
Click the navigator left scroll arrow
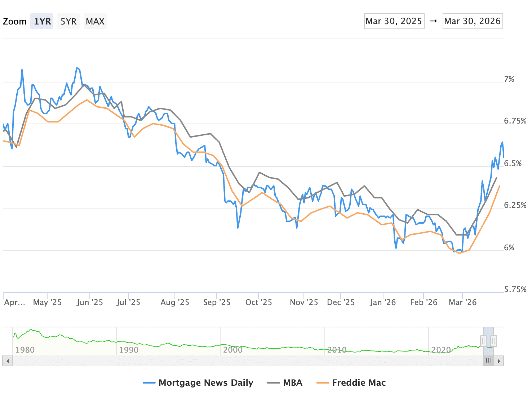pyautogui.click(x=8, y=361)
